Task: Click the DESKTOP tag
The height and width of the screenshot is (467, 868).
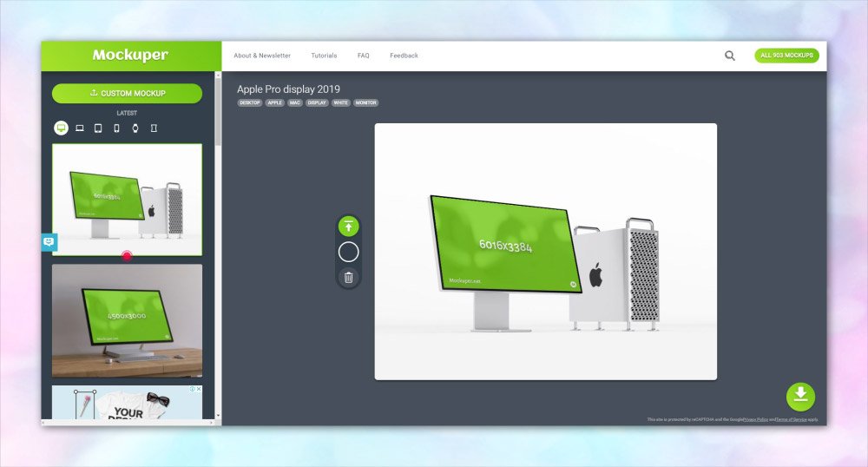Action: click(x=250, y=103)
